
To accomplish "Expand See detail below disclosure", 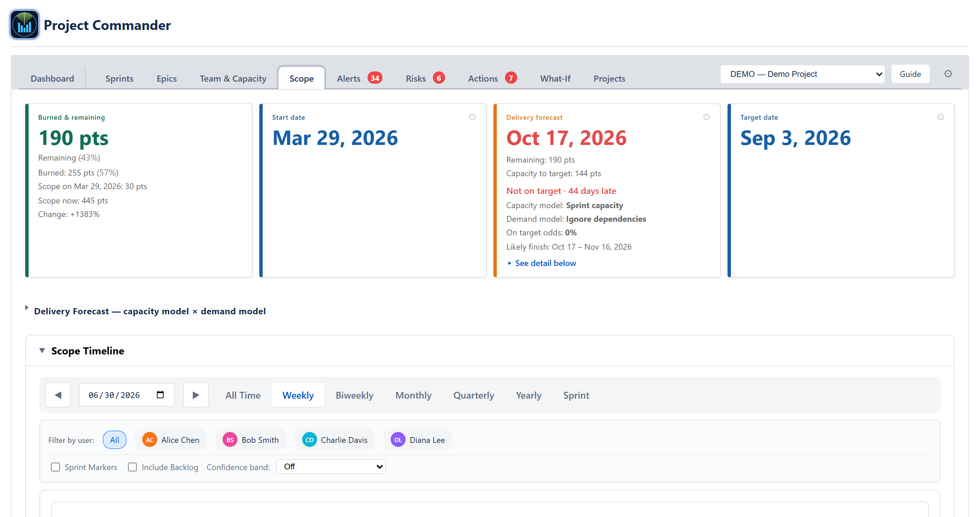I will point(542,263).
